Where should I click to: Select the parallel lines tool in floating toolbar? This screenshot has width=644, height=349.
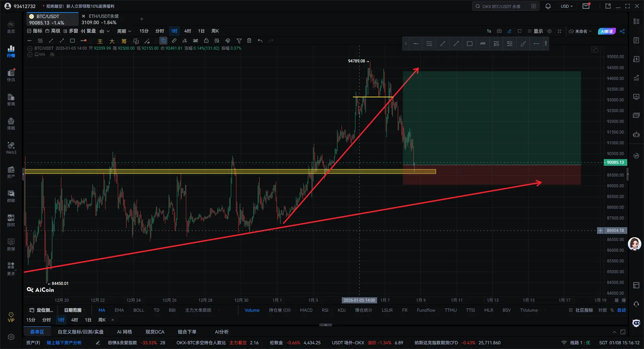[429, 44]
